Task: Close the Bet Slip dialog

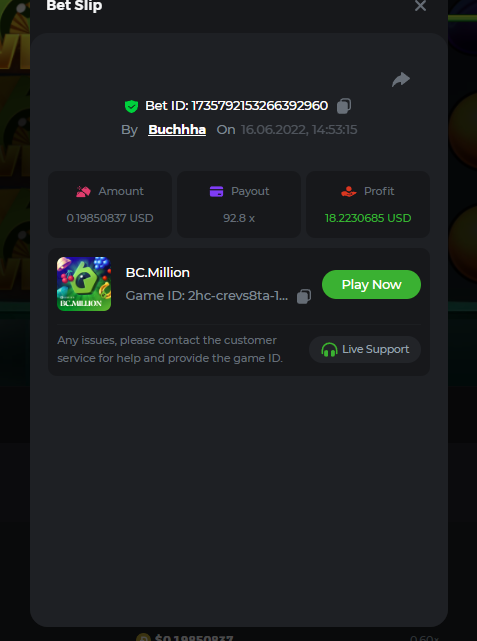Action: coord(420,6)
